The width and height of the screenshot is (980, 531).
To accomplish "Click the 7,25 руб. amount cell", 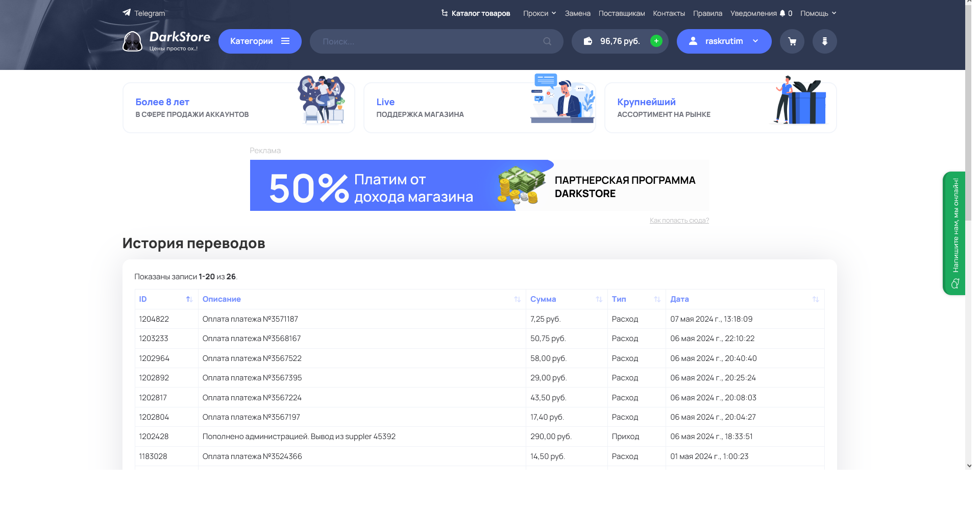I will click(x=567, y=319).
